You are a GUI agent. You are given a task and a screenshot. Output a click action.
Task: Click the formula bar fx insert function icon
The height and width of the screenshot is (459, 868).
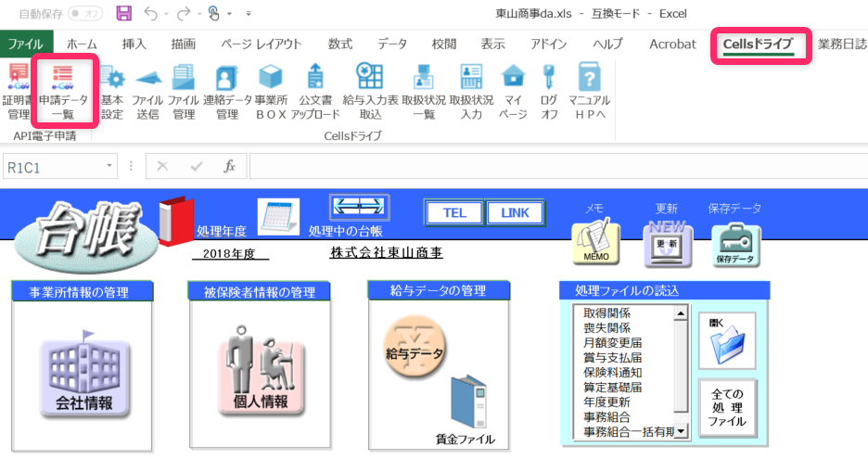tap(229, 167)
